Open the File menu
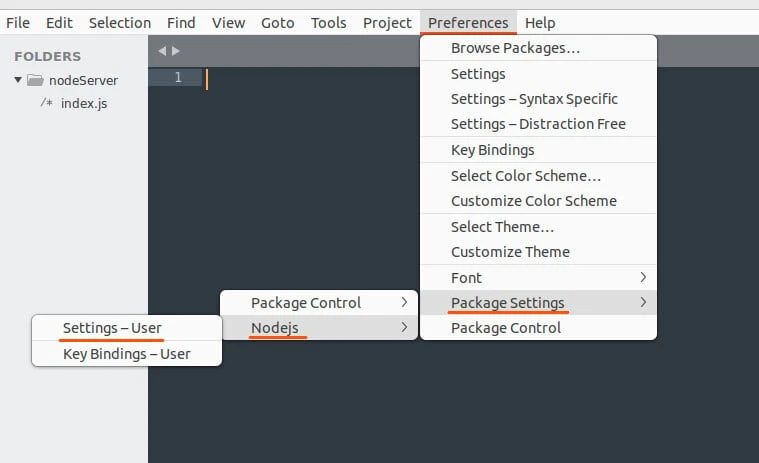759x463 pixels. tap(18, 22)
